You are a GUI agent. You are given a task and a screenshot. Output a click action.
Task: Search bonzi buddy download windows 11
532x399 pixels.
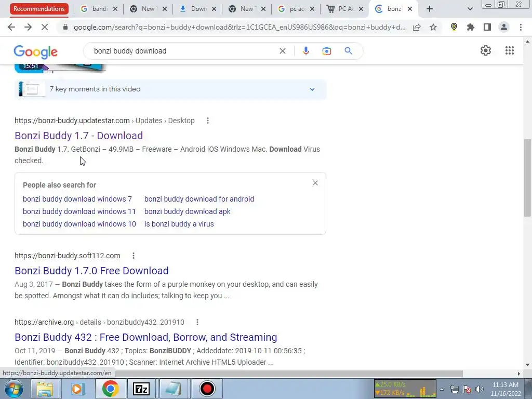(79, 211)
